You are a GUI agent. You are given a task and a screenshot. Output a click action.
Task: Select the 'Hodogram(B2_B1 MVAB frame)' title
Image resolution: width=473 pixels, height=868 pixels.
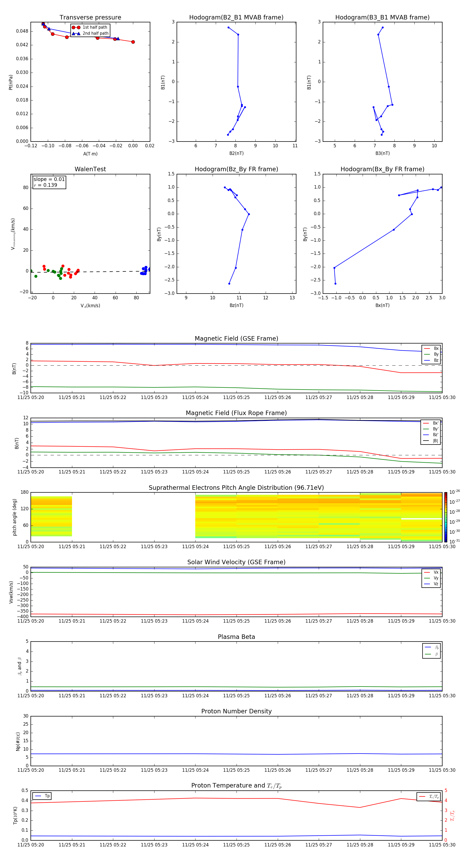click(236, 18)
